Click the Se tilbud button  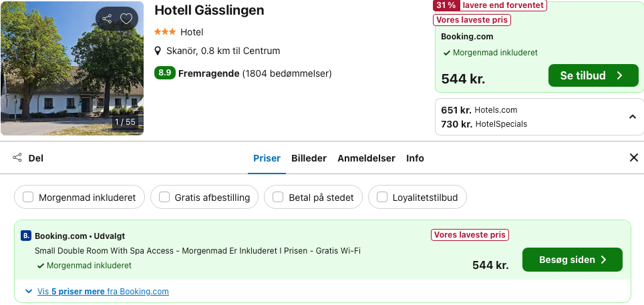tap(593, 75)
